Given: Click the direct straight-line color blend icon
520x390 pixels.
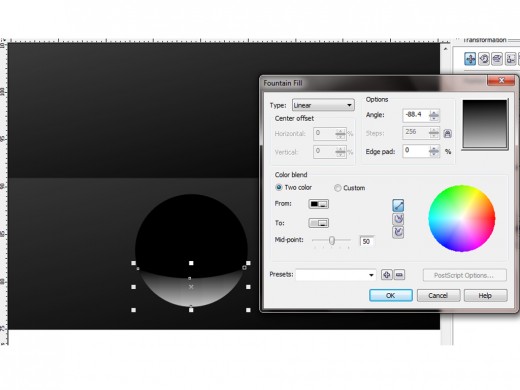Looking at the screenshot, I should click(x=398, y=206).
